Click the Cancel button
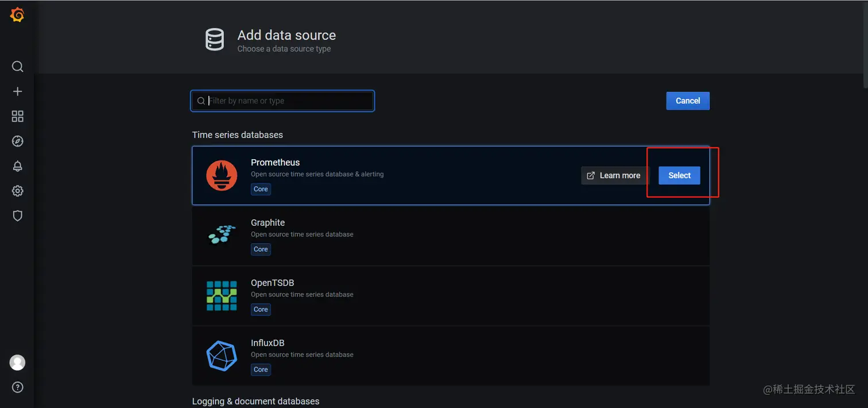 pyautogui.click(x=688, y=101)
